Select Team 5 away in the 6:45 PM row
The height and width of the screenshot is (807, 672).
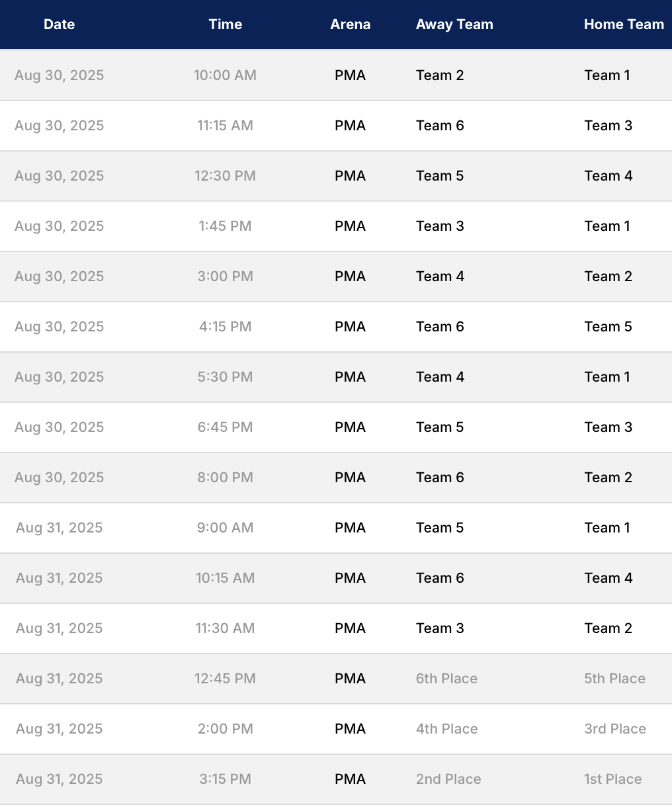(x=440, y=427)
